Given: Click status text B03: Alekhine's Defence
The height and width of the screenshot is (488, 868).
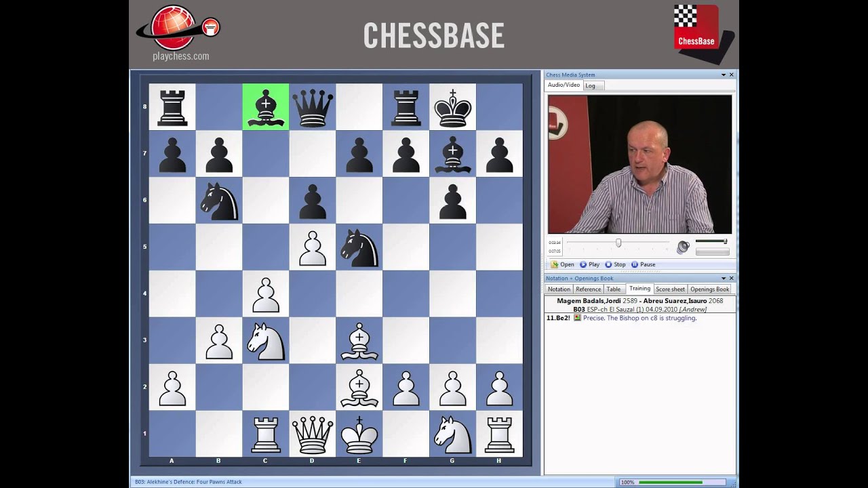Looking at the screenshot, I should tap(188, 482).
